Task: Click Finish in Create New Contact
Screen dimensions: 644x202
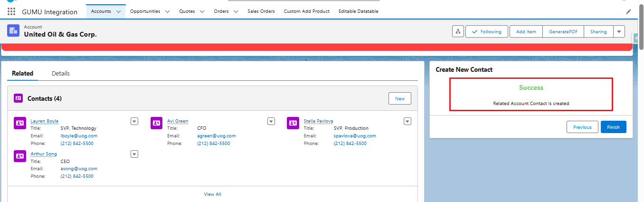Action: click(613, 127)
